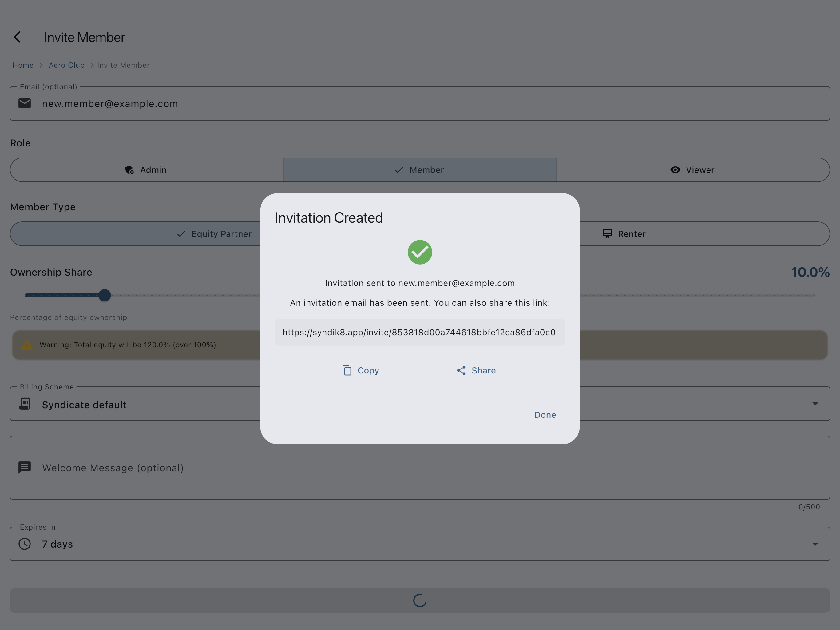Viewport: 840px width, 630px height.
Task: Open the Home breadcrumb link
Action: (23, 65)
